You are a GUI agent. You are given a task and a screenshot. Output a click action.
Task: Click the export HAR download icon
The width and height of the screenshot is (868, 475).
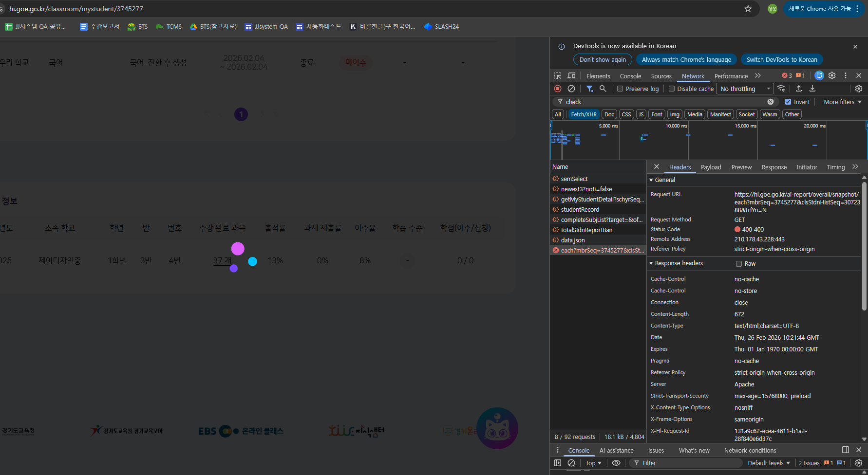click(812, 89)
